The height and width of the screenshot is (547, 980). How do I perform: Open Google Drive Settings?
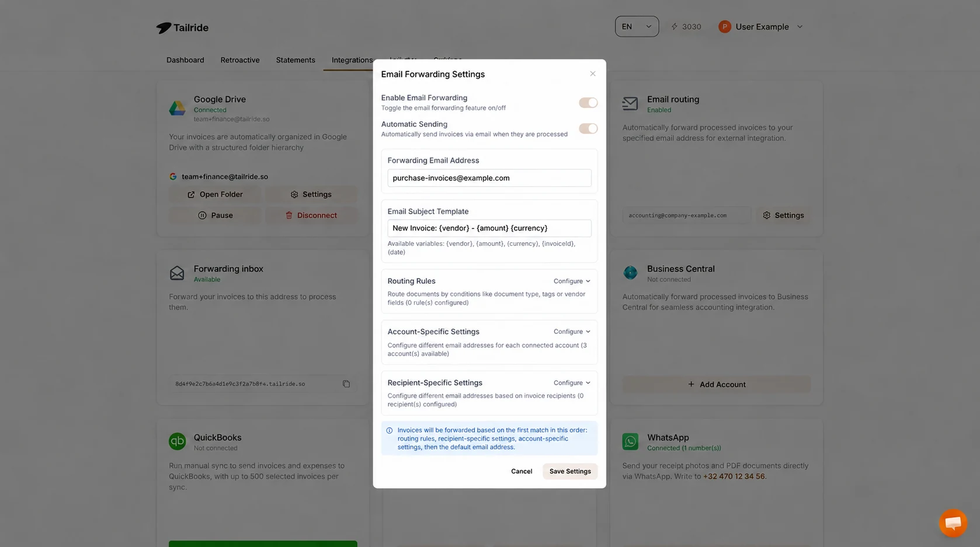click(311, 194)
